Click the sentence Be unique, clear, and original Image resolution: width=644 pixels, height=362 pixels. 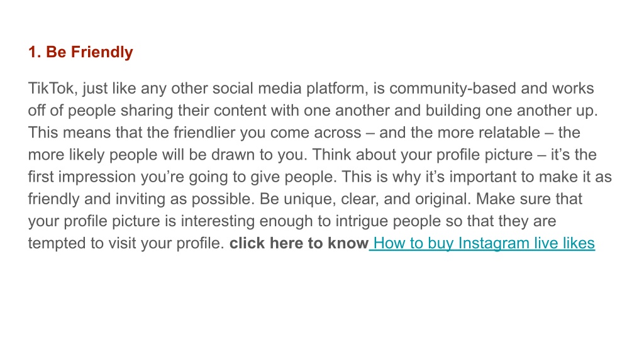pyautogui.click(x=365, y=199)
